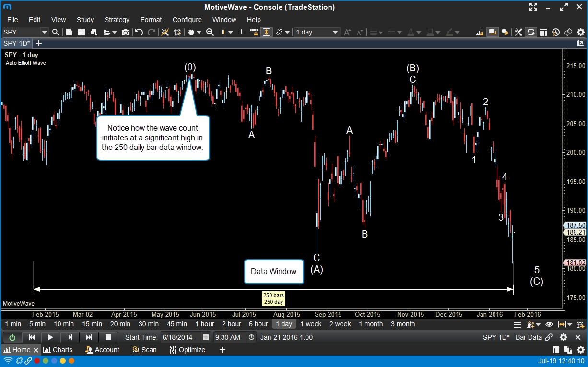Zoom out with the magnifier minus icon
Viewport: 588px width, 367px height.
(210, 32)
